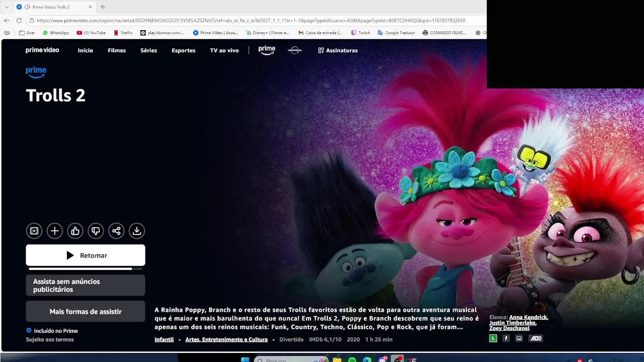644x362 pixels.
Task: Open the Séries menu
Action: (x=148, y=50)
